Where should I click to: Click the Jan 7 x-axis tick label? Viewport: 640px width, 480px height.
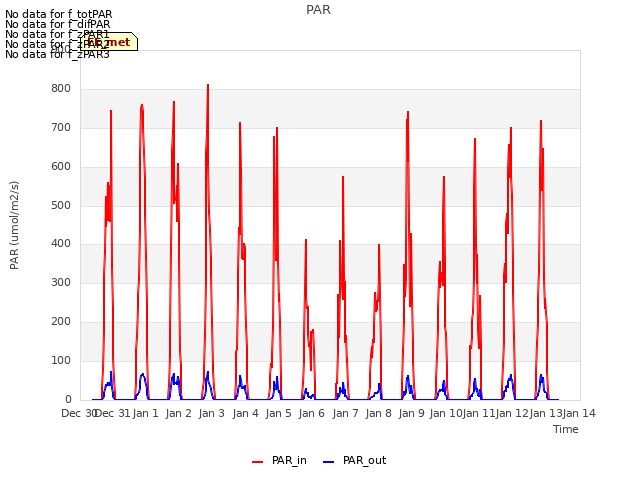(346, 413)
